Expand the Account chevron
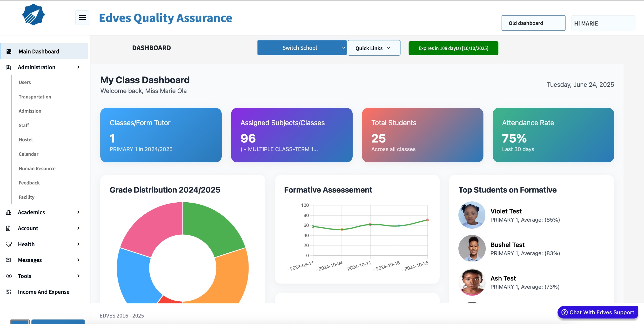This screenshot has height=324, width=644. click(78, 228)
